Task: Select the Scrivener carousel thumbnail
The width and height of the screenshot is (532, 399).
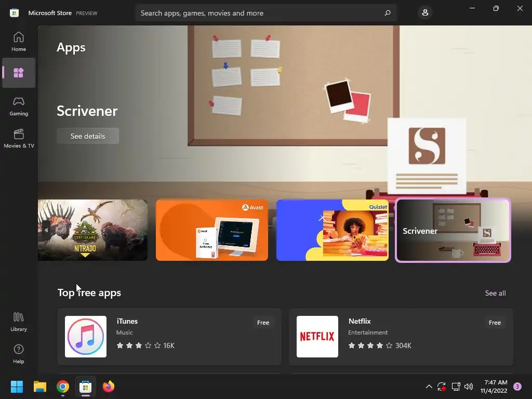Action: (x=453, y=230)
